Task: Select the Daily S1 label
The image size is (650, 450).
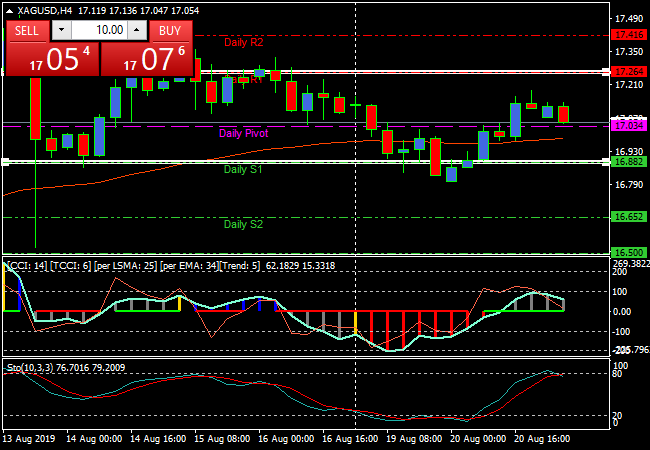Action: 243,170
